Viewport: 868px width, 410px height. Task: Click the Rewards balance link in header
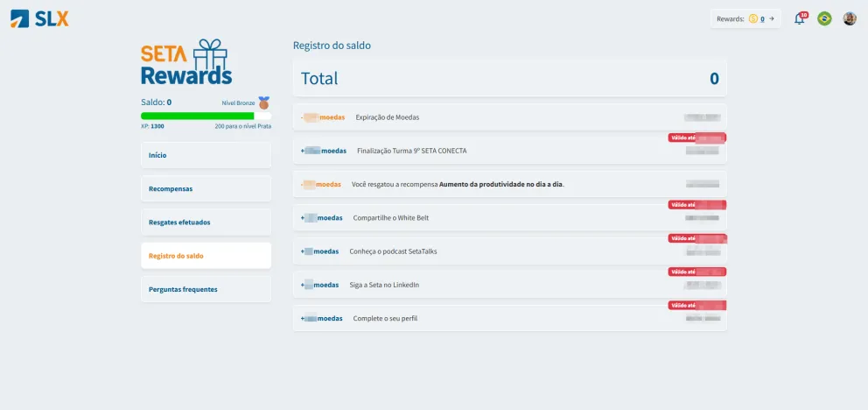762,19
